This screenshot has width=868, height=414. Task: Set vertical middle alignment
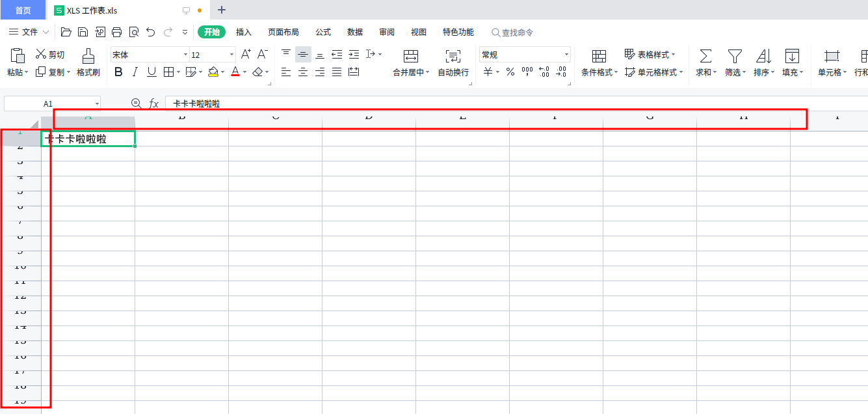click(x=303, y=54)
